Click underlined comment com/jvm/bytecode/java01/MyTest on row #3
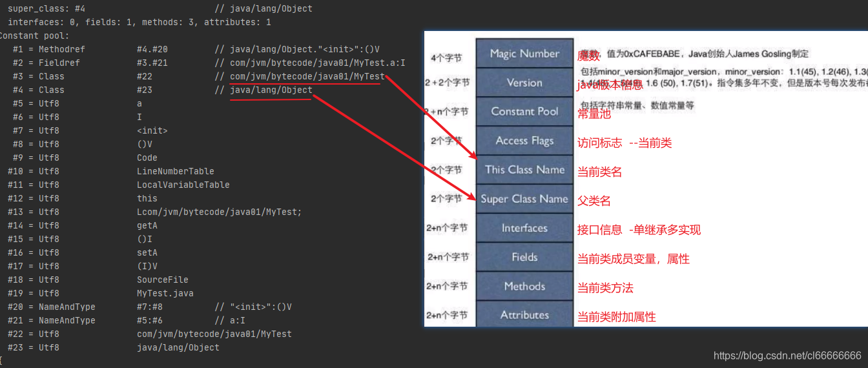Viewport: 868px width, 368px height. coord(307,76)
